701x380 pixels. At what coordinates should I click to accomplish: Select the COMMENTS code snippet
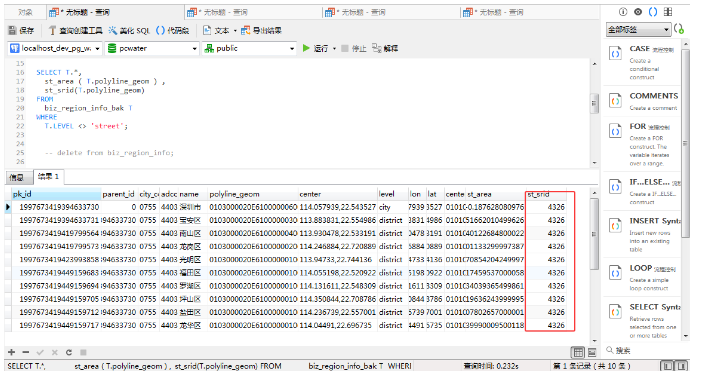pyautogui.click(x=642, y=101)
